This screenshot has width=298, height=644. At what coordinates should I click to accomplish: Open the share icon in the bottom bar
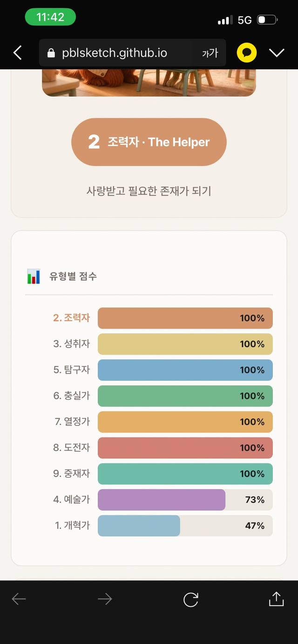[x=276, y=599]
